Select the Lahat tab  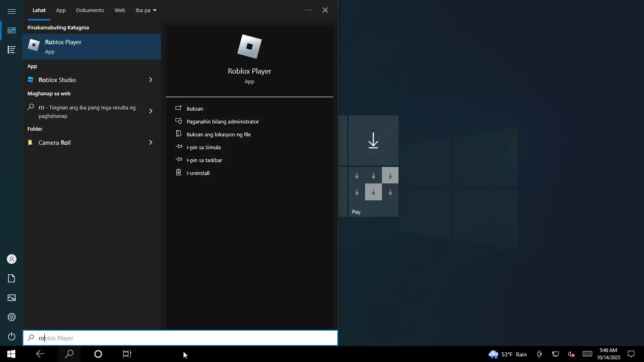point(39,10)
